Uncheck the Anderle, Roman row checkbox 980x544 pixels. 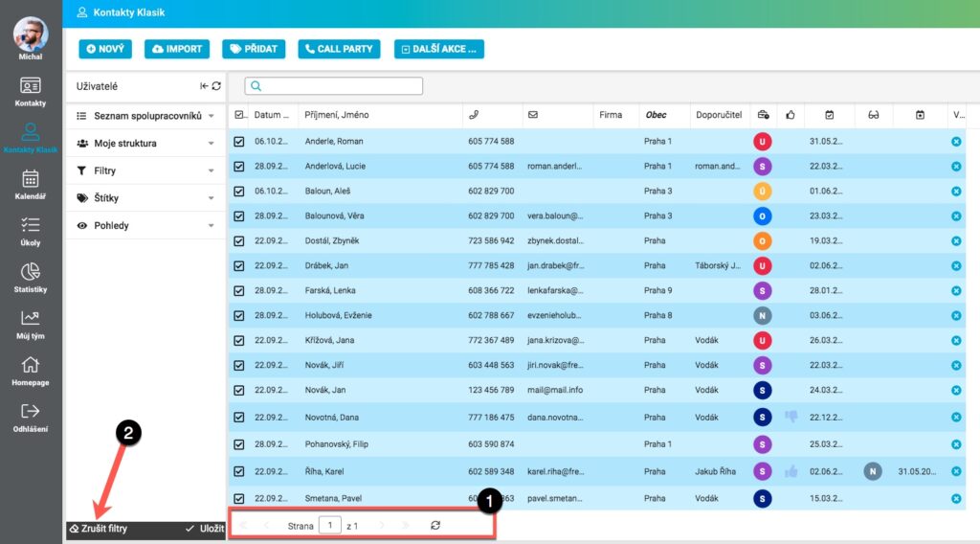[x=239, y=142]
